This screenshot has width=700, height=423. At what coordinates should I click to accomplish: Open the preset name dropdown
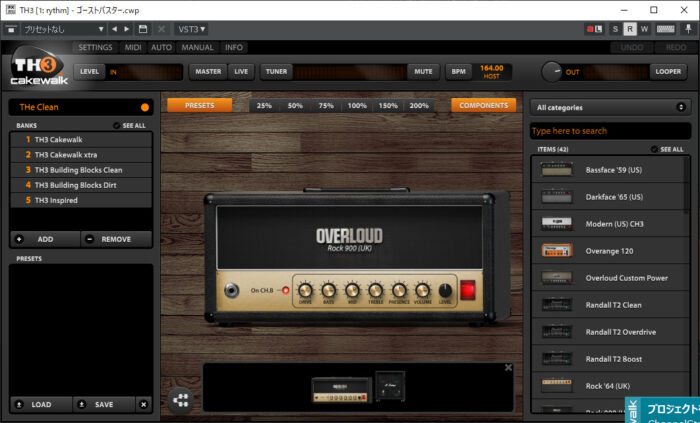click(64, 29)
